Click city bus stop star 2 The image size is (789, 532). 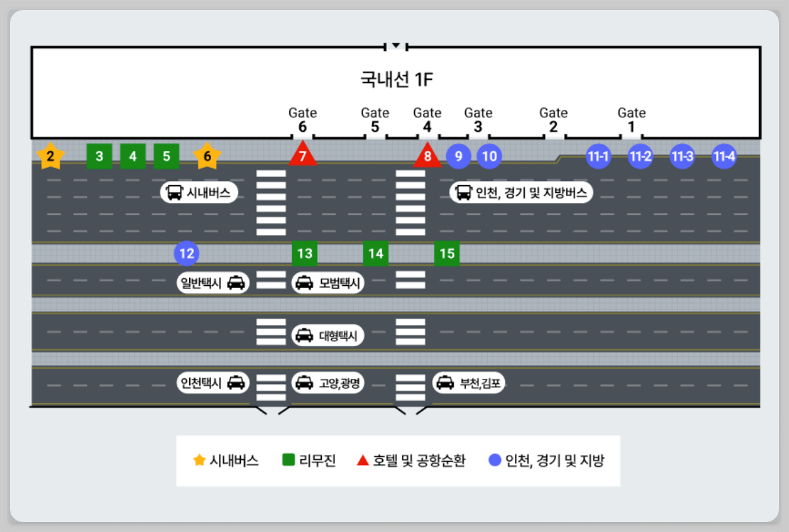point(50,156)
